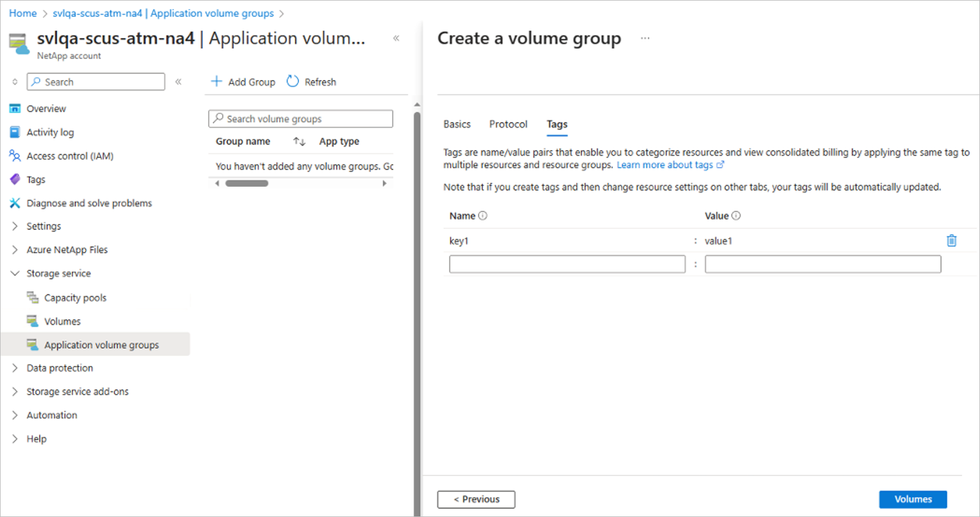Click the blue Volumes button
Viewport: 980px width, 517px height.
coord(913,499)
